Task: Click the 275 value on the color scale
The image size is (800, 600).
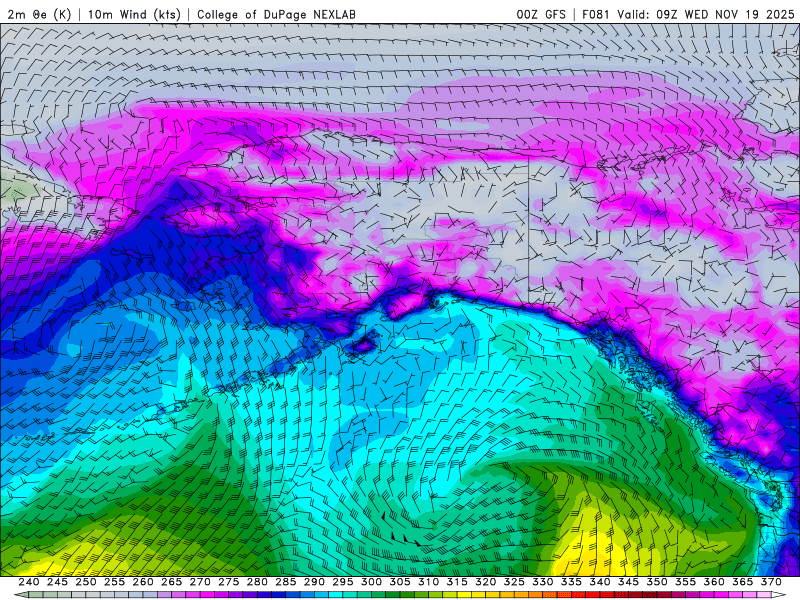Action: click(229, 582)
